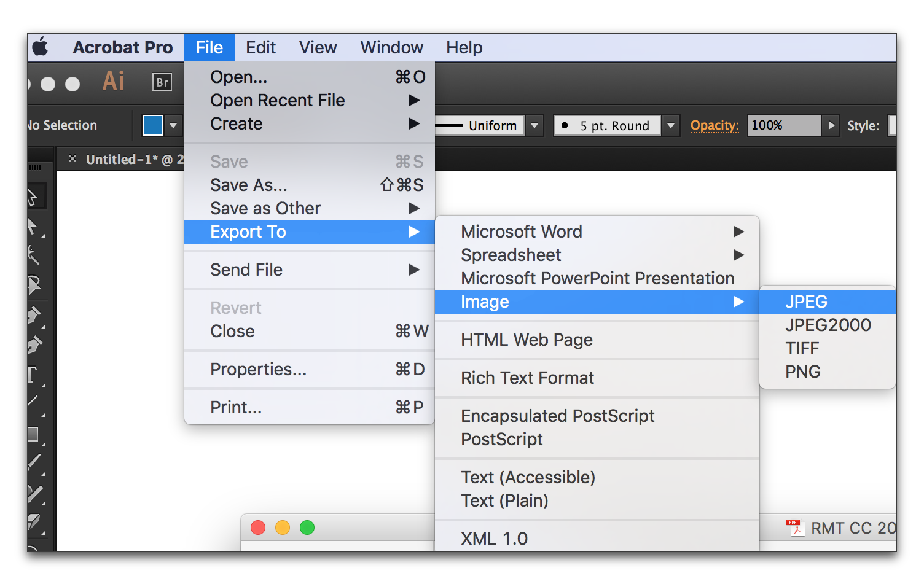Select the Rectangle tool
924x584 pixels.
34,434
